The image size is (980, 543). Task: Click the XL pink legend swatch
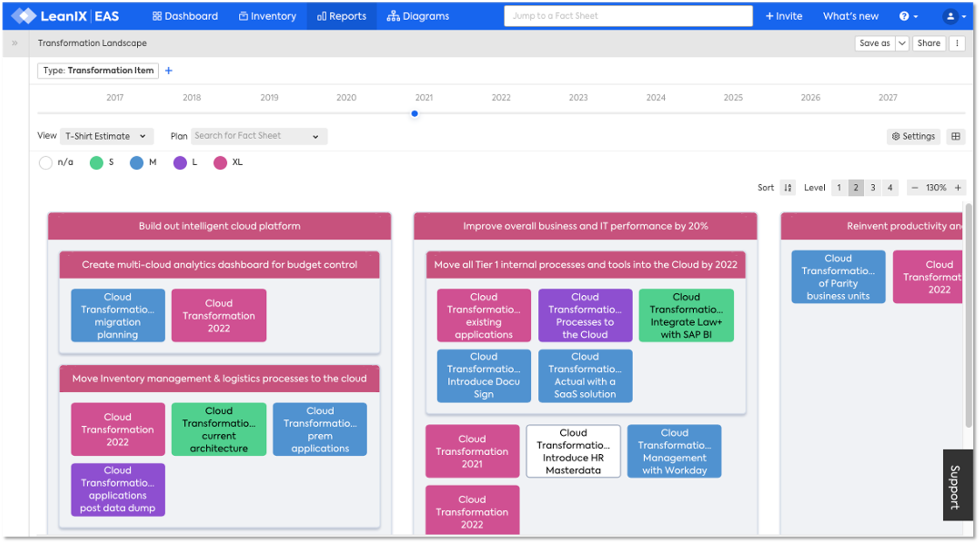coord(220,162)
